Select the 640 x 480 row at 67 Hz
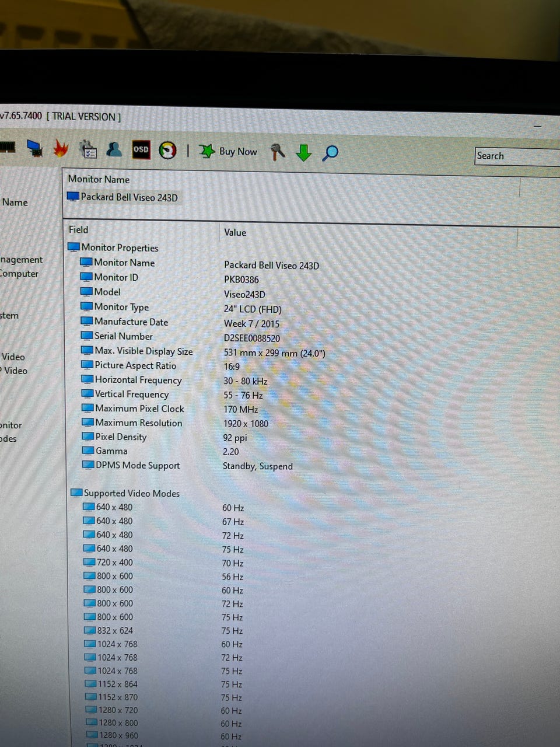 click(163, 521)
